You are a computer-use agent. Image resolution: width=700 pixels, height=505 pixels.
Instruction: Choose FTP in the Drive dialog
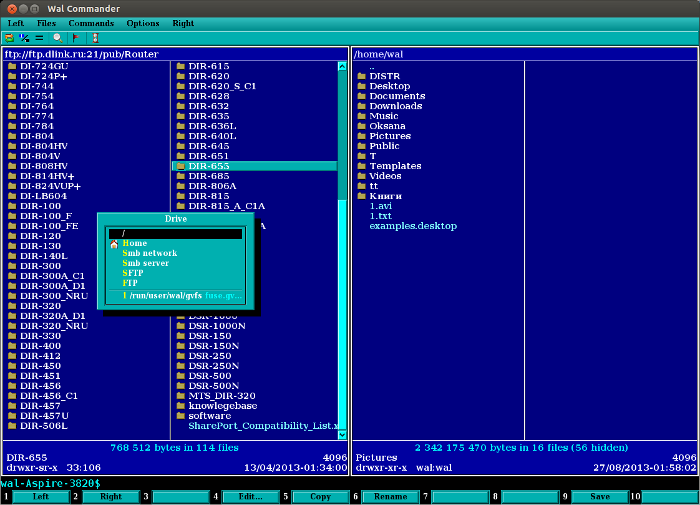(x=130, y=283)
